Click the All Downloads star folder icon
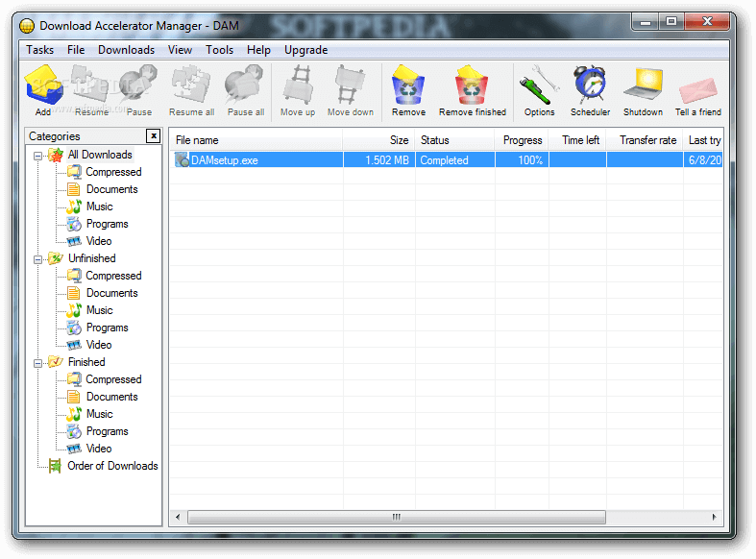Screen dimensions: 756x559 56,156
